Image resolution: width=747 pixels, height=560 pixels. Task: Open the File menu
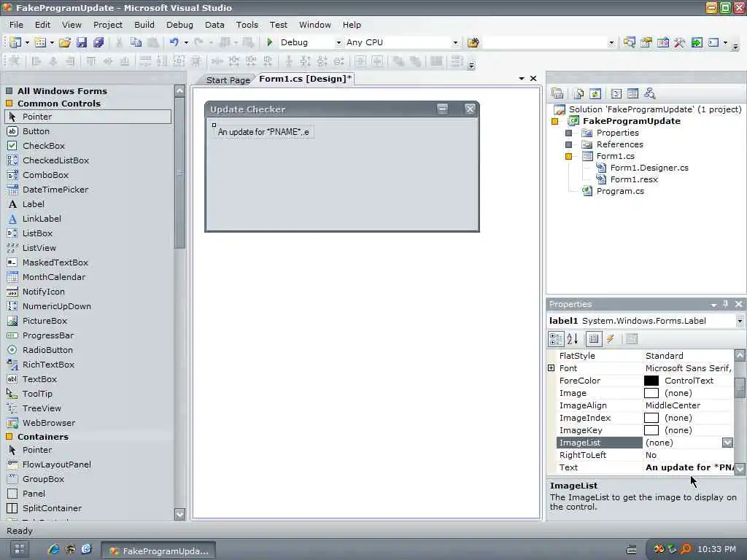click(x=16, y=25)
